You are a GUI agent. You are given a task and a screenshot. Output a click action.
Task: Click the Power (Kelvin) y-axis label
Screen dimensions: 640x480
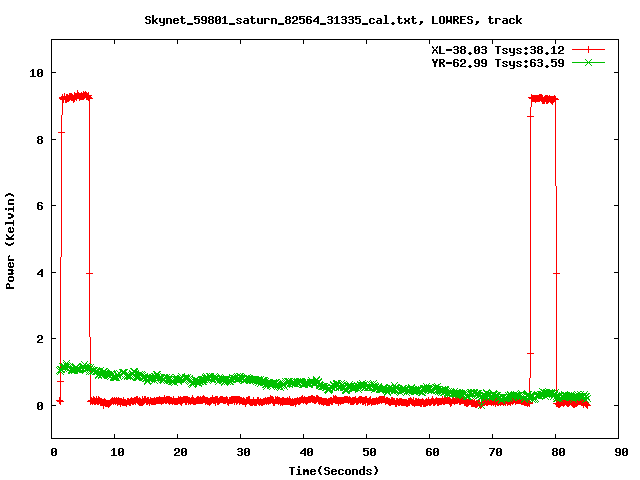tap(10, 241)
